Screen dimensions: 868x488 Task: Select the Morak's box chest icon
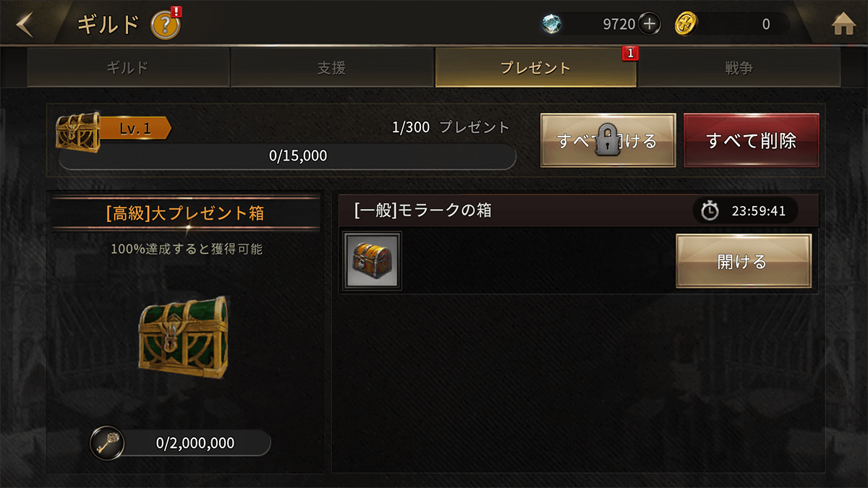[x=373, y=260]
